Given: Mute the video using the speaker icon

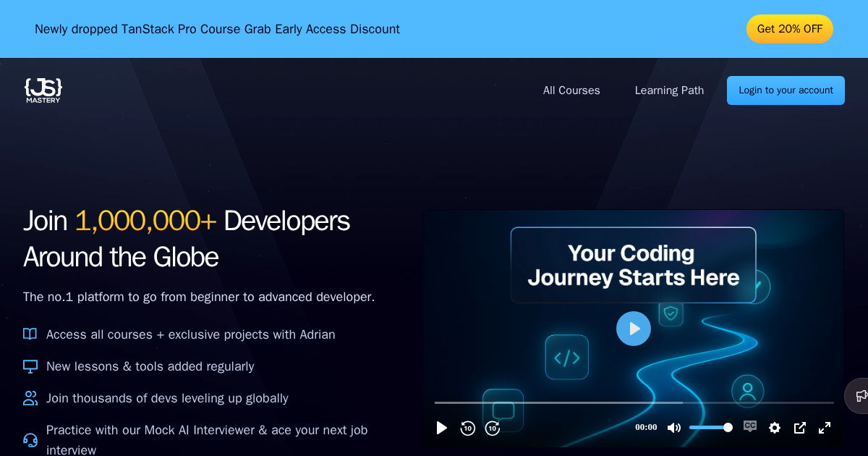Looking at the screenshot, I should pos(673,428).
